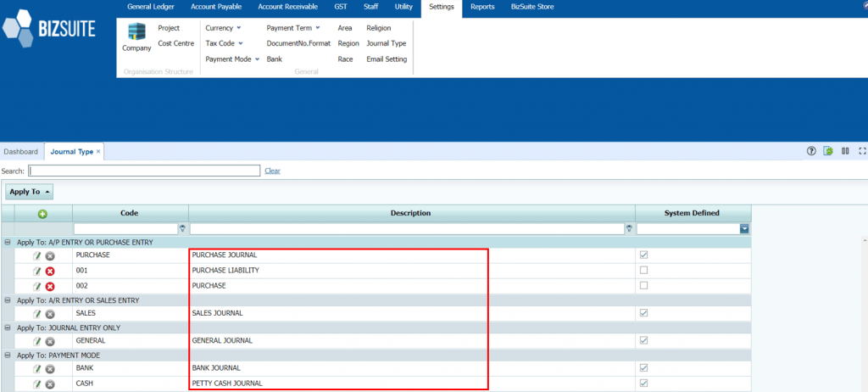Collapse A/R Entry or Sales Entry group

pos(7,300)
